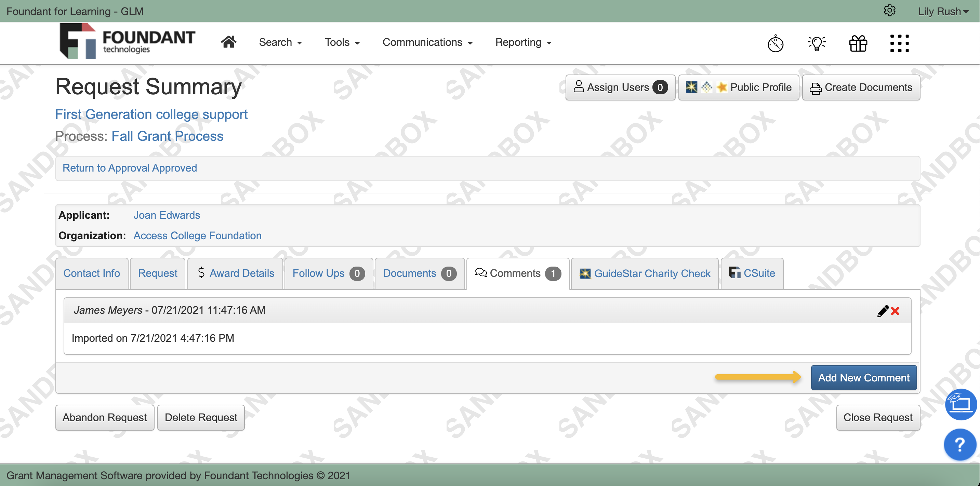The width and height of the screenshot is (980, 486).
Task: Open the GuideStar Charity Check tab
Action: point(645,273)
